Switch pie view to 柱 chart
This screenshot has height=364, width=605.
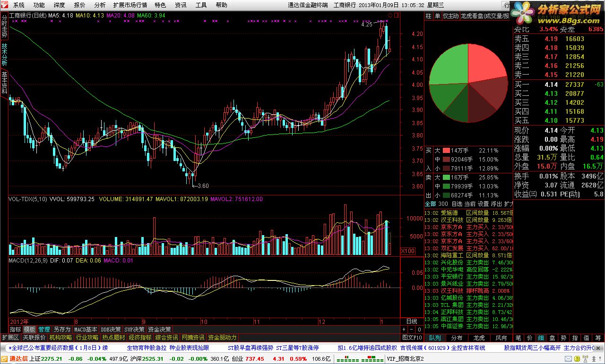pos(428,16)
